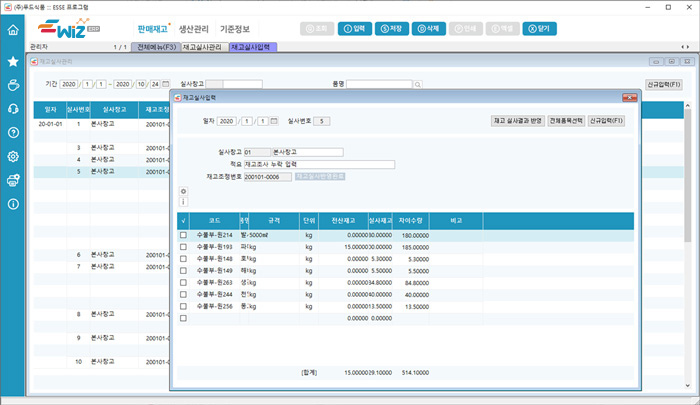Click the 전산재고 column header
Image resolution: width=700 pixels, height=405 pixels.
343,221
